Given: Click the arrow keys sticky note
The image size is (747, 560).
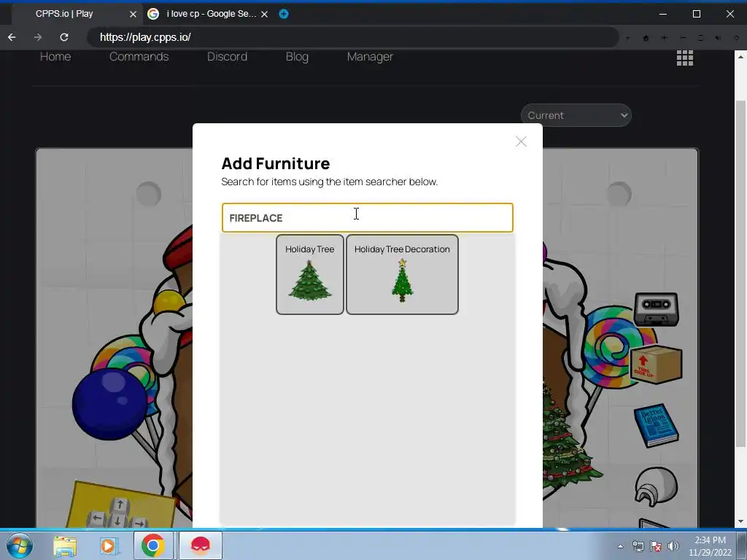Looking at the screenshot, I should (x=121, y=506).
